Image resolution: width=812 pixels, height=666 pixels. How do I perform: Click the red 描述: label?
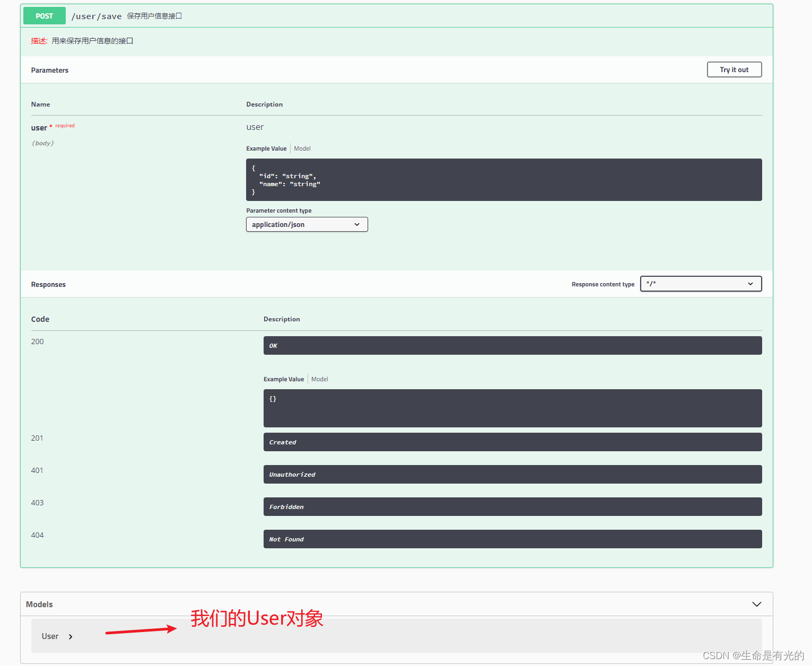coord(39,41)
